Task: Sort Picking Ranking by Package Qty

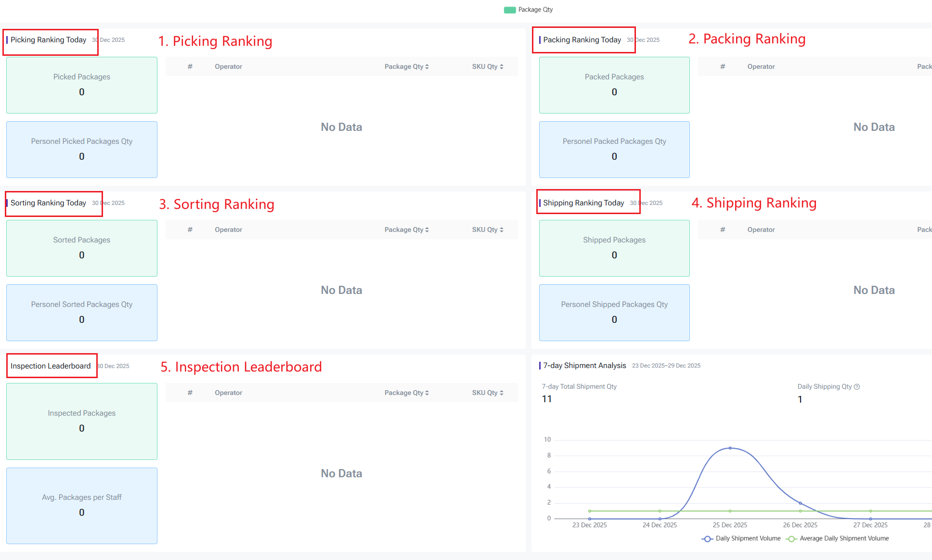Action: click(407, 67)
